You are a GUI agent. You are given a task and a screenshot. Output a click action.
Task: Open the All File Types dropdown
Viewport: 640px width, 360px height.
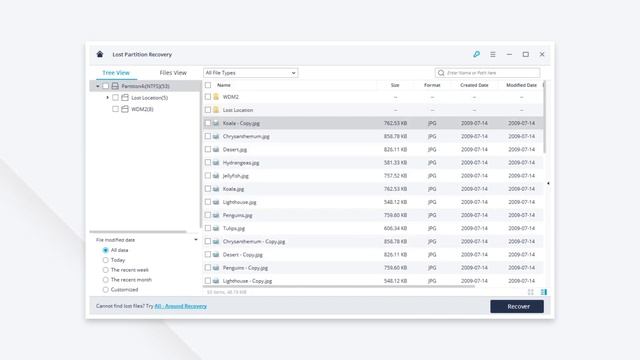coord(251,73)
